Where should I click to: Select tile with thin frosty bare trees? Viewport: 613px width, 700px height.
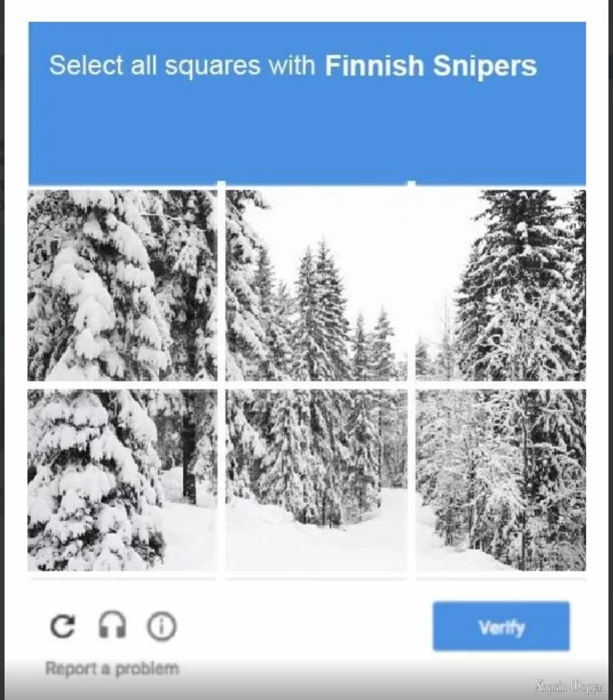(501, 480)
